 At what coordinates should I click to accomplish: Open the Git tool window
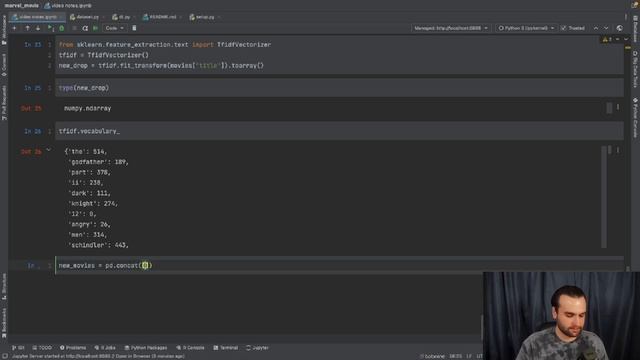pyautogui.click(x=18, y=348)
